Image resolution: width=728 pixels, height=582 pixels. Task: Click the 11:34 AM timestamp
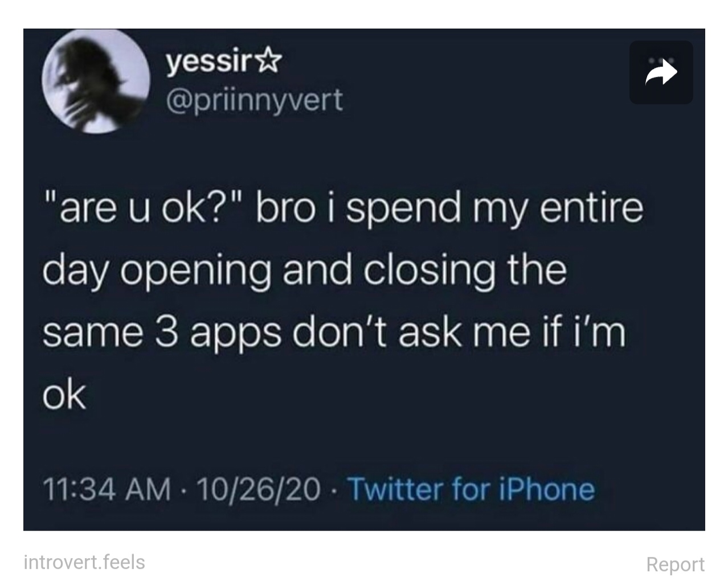(107, 490)
